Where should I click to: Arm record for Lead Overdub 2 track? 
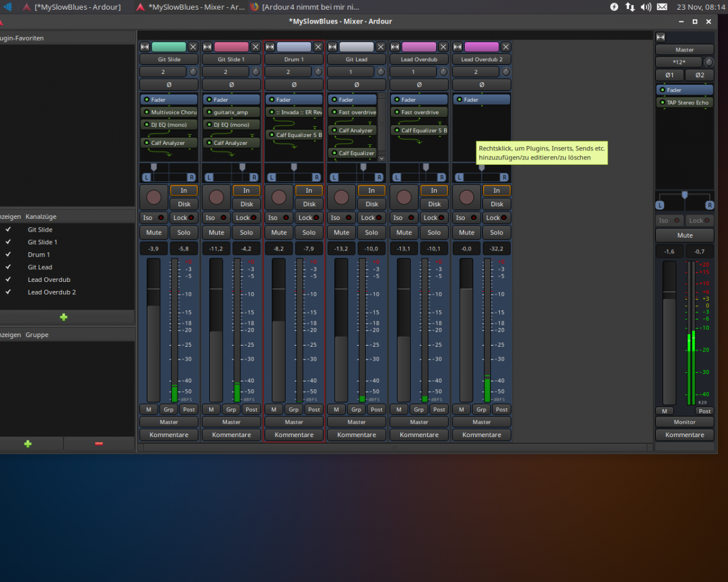tap(467, 197)
